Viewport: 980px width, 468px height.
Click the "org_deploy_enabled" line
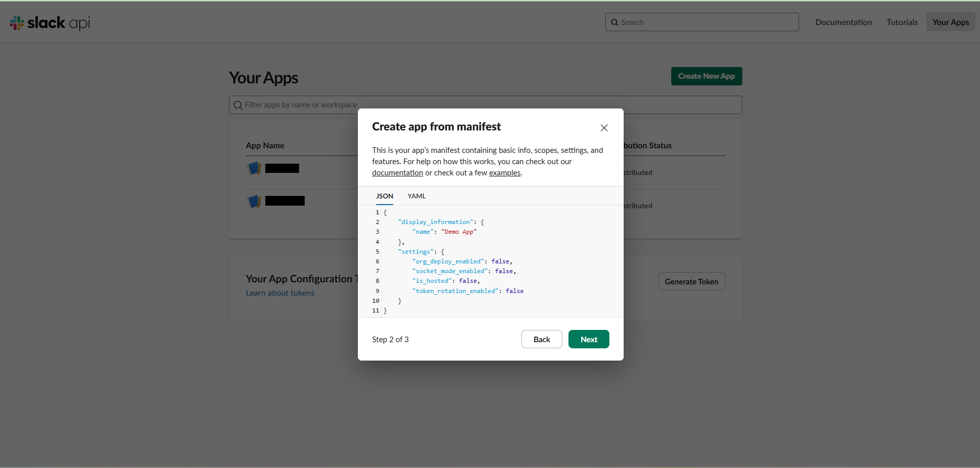[x=462, y=261]
